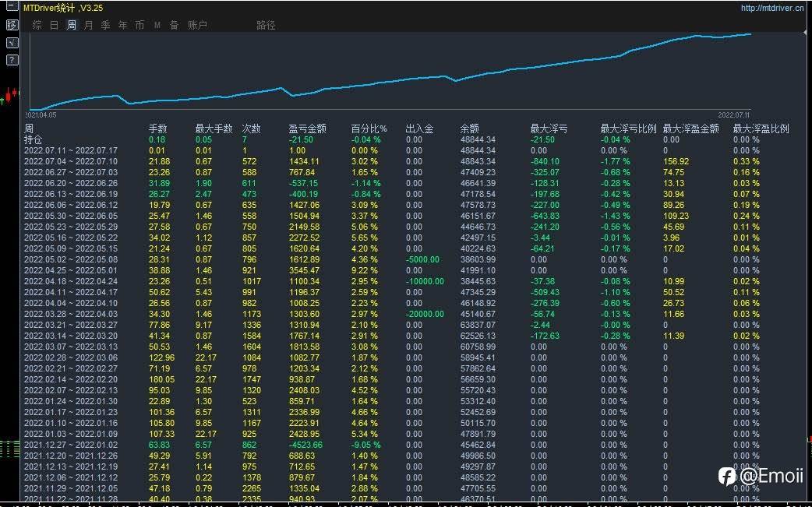Switch to the 年 yearly tab

[x=122, y=25]
